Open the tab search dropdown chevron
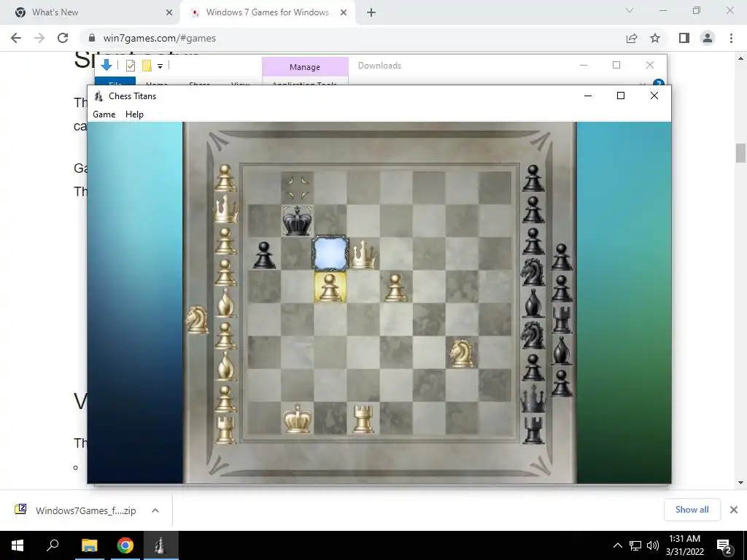Screen dimensions: 747x560 pyautogui.click(x=630, y=10)
